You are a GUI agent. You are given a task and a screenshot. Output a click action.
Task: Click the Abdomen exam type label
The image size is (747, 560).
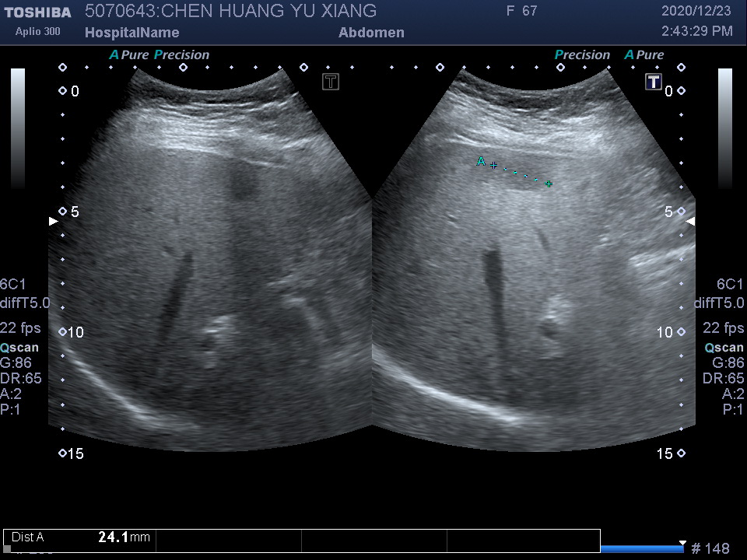tap(371, 33)
